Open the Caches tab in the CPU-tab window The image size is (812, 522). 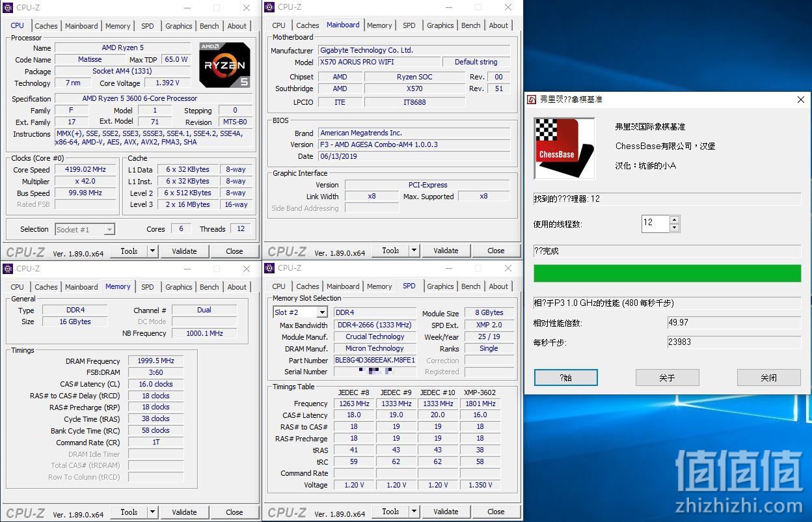(46, 26)
